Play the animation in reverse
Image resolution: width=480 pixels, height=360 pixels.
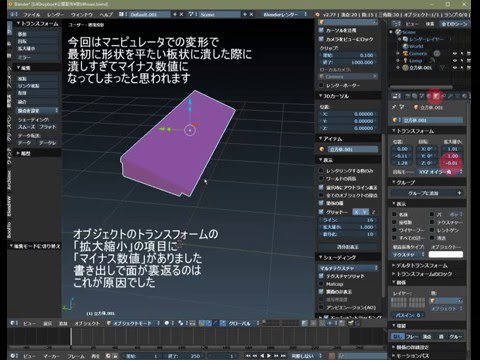[x=262, y=356]
